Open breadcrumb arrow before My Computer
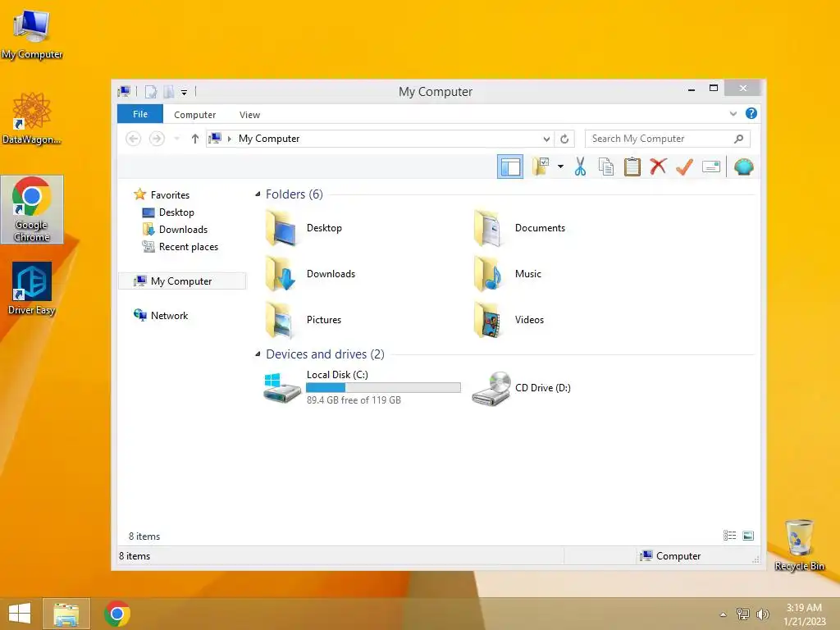Image resolution: width=840 pixels, height=630 pixels. coord(230,139)
